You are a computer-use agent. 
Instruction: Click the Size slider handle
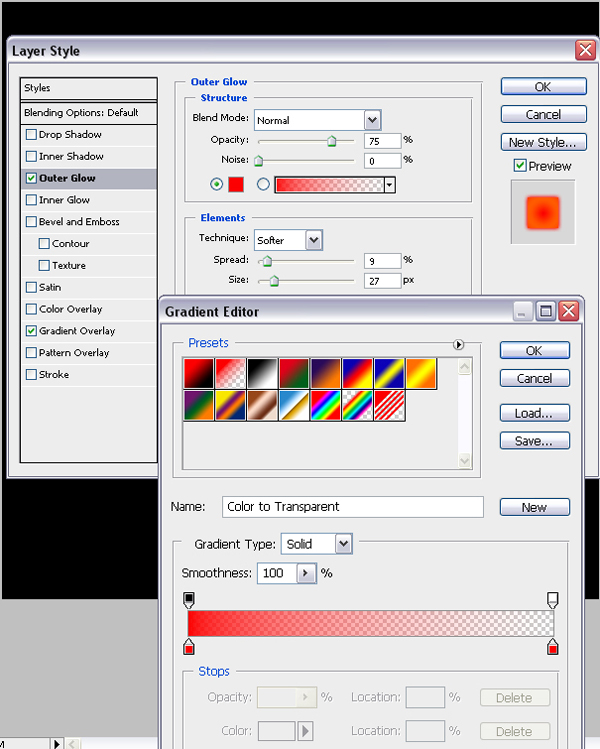tap(274, 281)
